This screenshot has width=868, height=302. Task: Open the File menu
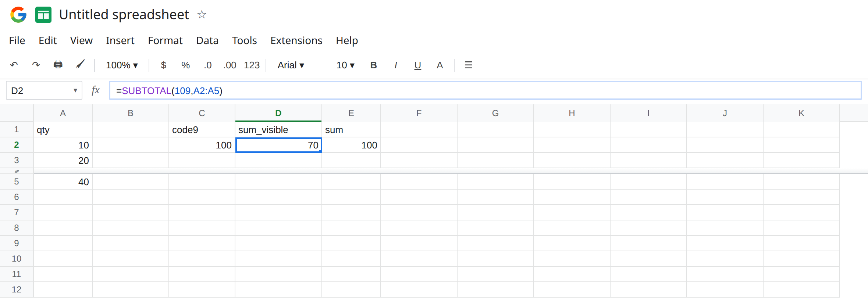[x=17, y=40]
